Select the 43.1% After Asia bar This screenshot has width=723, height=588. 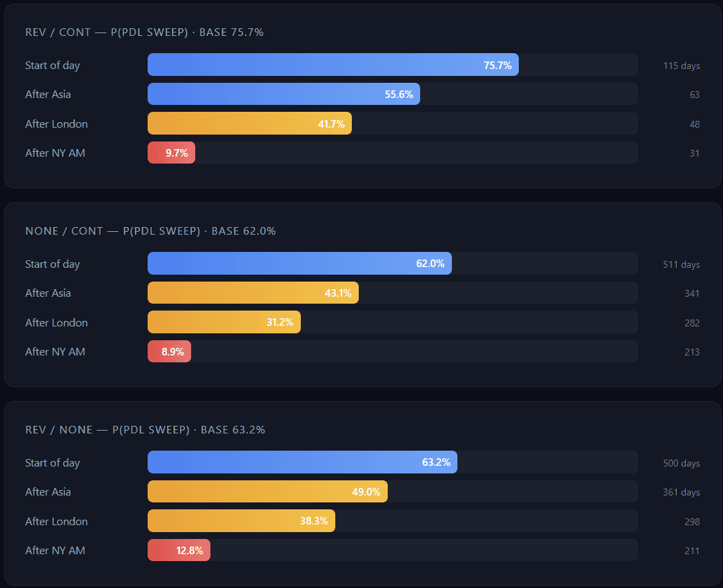pyautogui.click(x=252, y=293)
